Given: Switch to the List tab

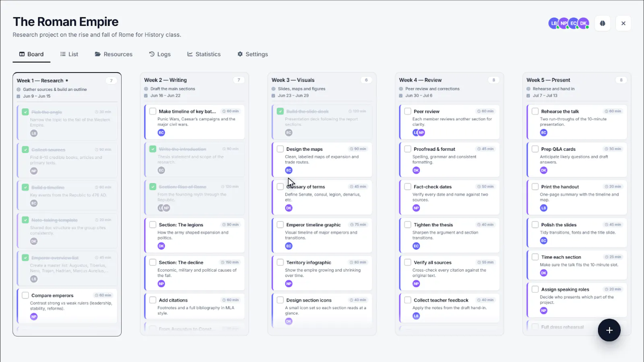Looking at the screenshot, I should tap(69, 54).
